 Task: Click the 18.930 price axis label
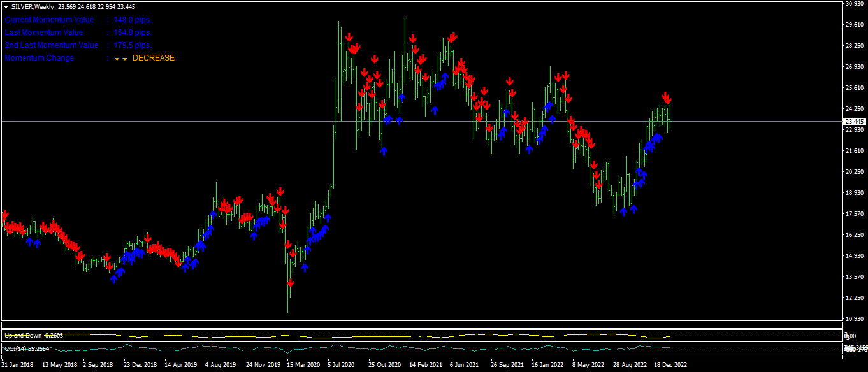point(854,193)
